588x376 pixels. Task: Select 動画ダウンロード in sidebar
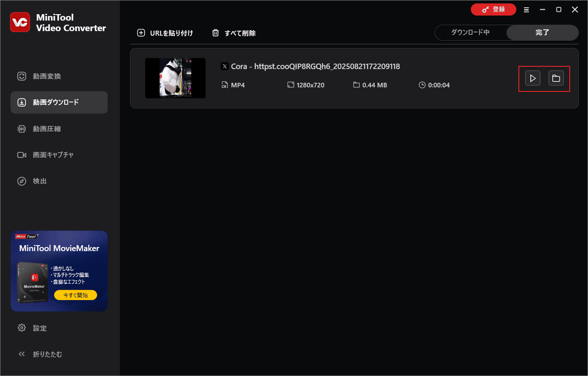(59, 102)
